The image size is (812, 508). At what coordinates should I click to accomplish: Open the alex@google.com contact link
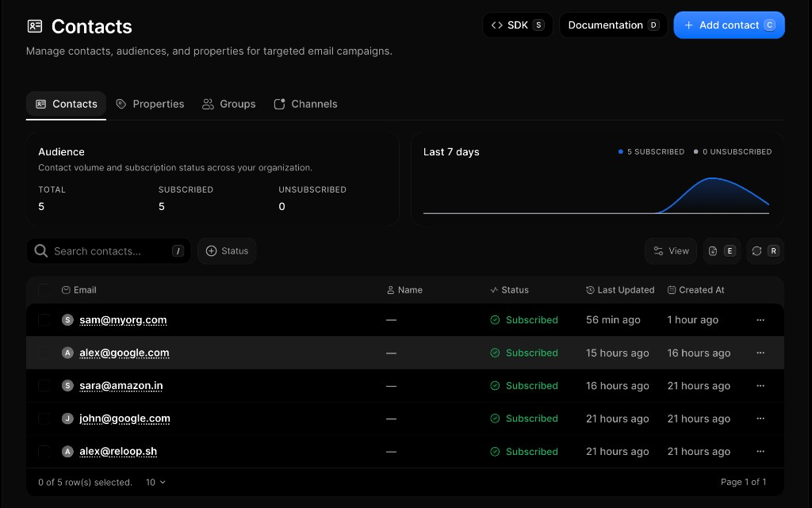124,353
